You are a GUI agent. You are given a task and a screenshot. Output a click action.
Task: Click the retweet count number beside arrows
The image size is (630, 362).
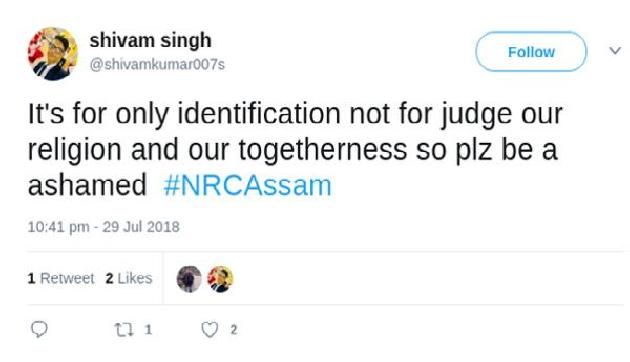point(148,330)
